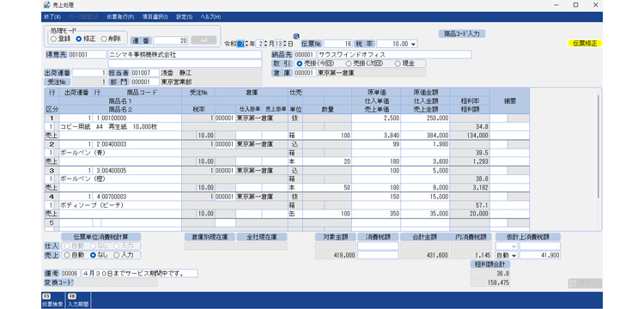Click product code 00400005 in row 3
Image resolution: width=644 pixels, height=309 pixels.
click(142, 170)
